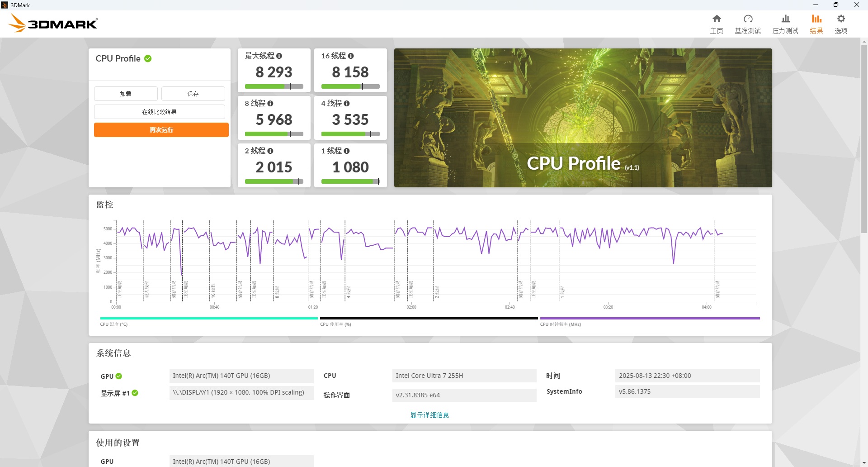Open the 基准测试 benchmarks tab
Screen dimensions: 868x467
[x=748, y=24]
